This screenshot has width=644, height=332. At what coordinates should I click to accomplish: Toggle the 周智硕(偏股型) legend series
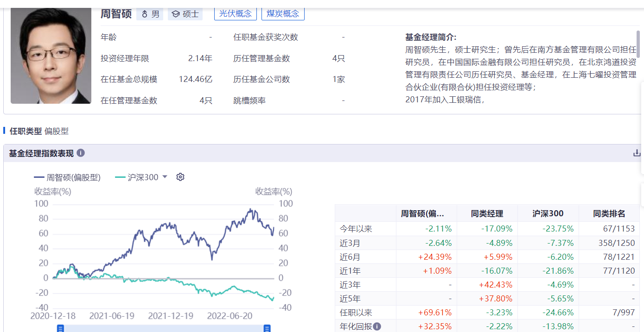click(x=67, y=177)
